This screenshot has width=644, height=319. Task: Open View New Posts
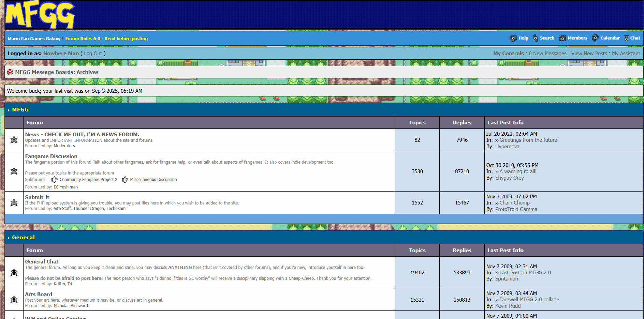tap(589, 54)
